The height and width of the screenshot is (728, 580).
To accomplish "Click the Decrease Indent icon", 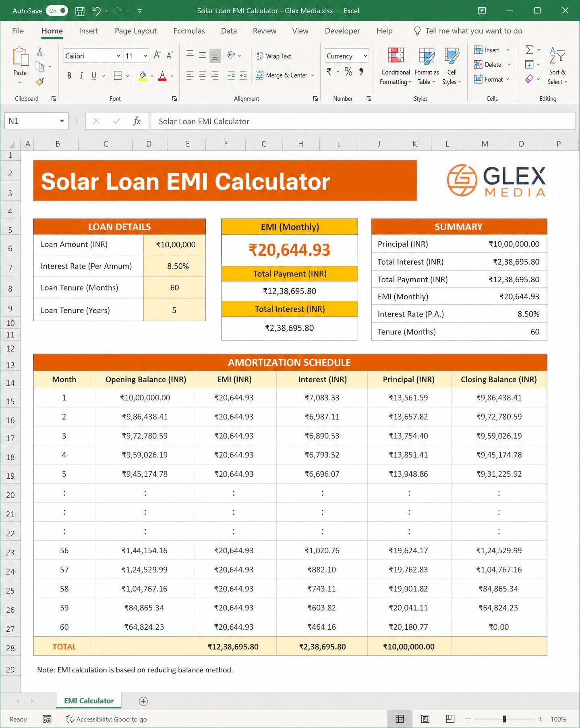I will 231,75.
